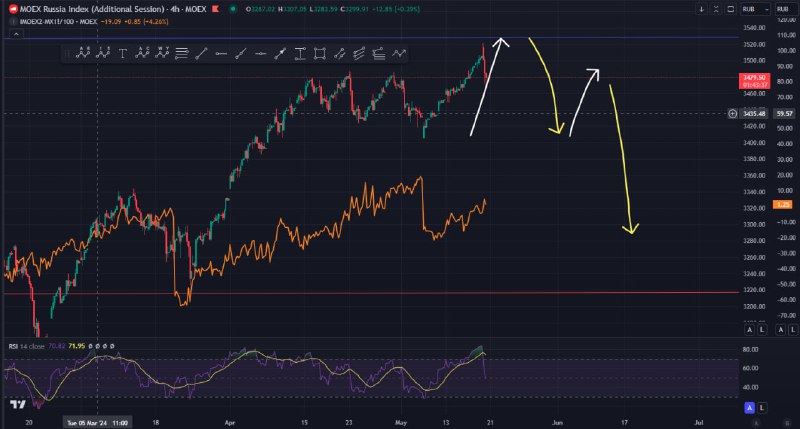
Task: Select the Text tool in drawing toolbar
Action: click(122, 53)
